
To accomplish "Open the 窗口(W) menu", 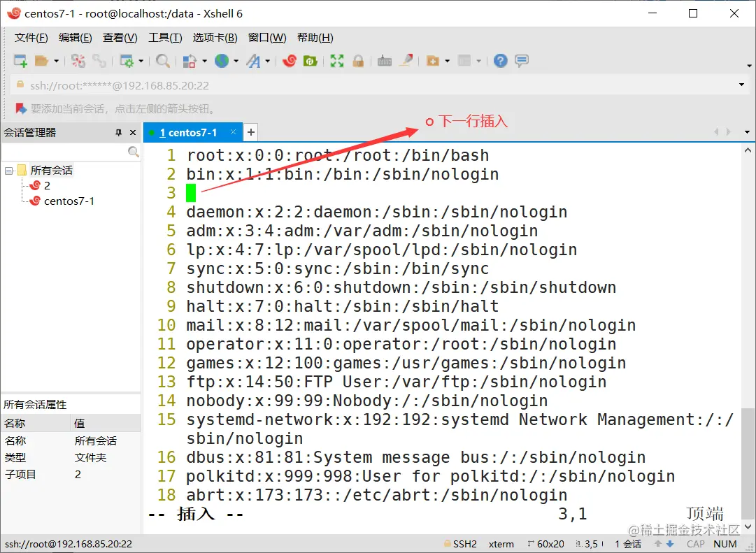I will (x=267, y=38).
